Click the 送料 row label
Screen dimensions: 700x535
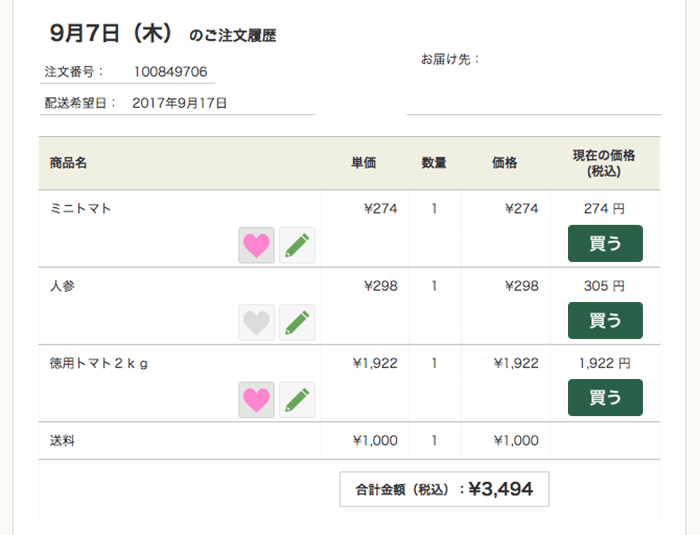click(x=62, y=440)
